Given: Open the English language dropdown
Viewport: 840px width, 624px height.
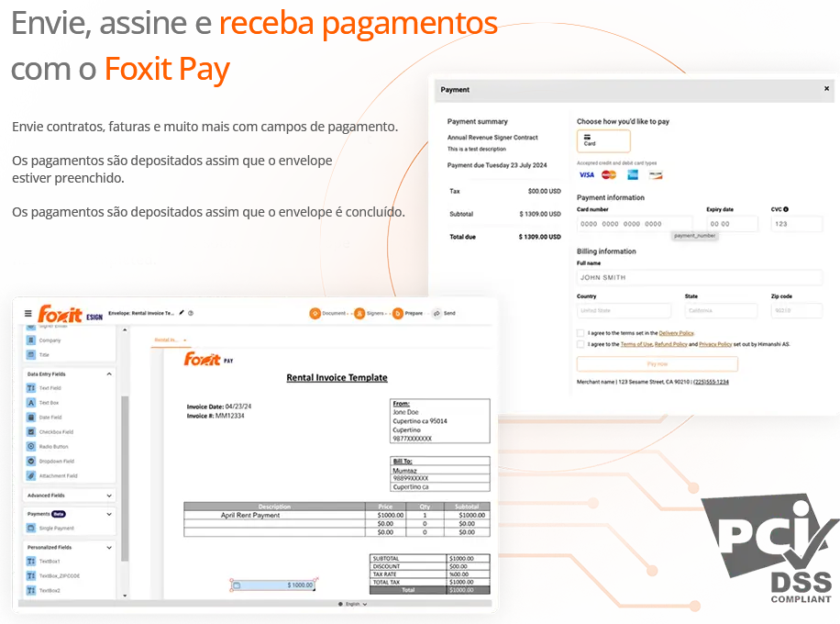Looking at the screenshot, I should 356,604.
